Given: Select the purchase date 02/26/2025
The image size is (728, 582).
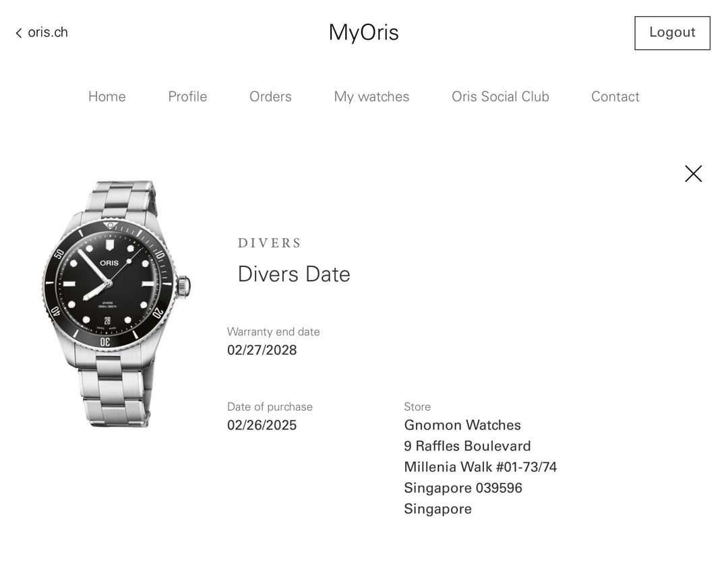Looking at the screenshot, I should point(262,426).
